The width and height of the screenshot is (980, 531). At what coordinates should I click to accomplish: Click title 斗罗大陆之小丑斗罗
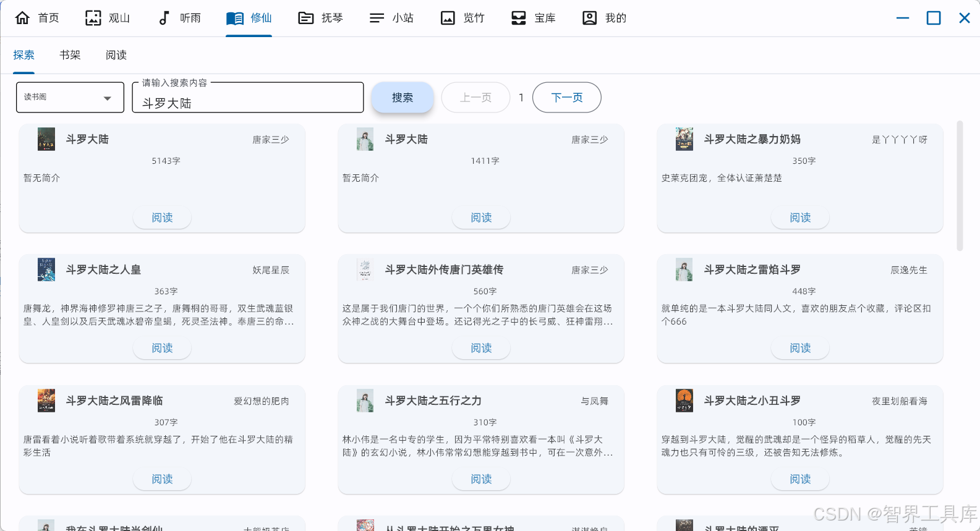[x=752, y=401]
